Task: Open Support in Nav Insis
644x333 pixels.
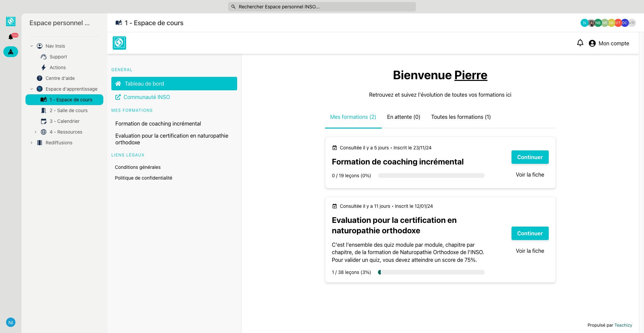Action: tap(58, 57)
